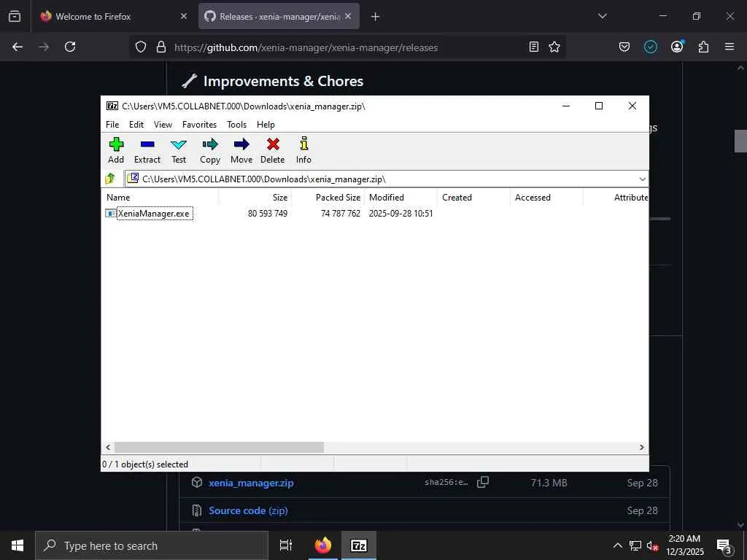Click the xenia_manager.zip download link
747x560 pixels.
(x=251, y=483)
